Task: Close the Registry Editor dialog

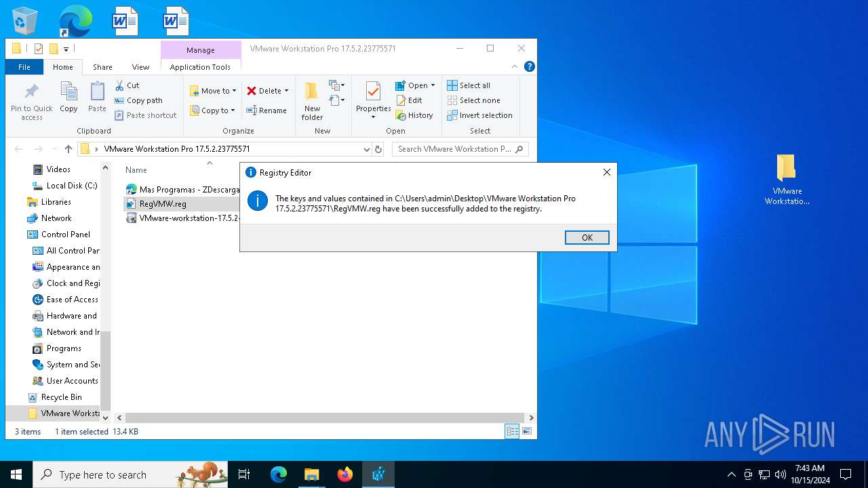Action: [x=607, y=172]
